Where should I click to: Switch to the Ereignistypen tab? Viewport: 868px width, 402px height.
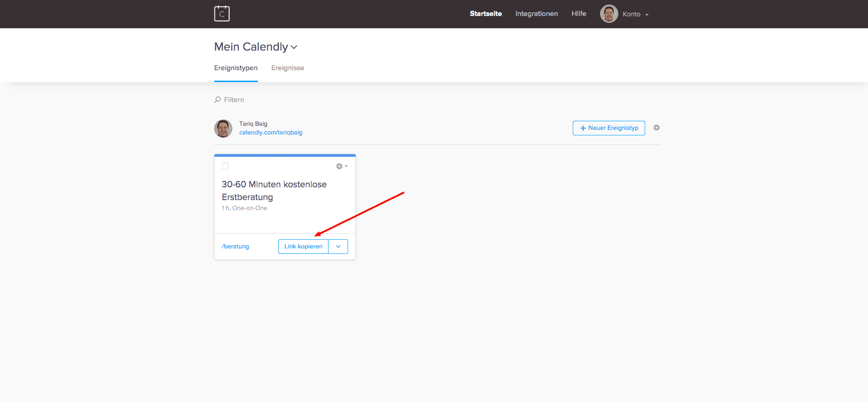(236, 68)
